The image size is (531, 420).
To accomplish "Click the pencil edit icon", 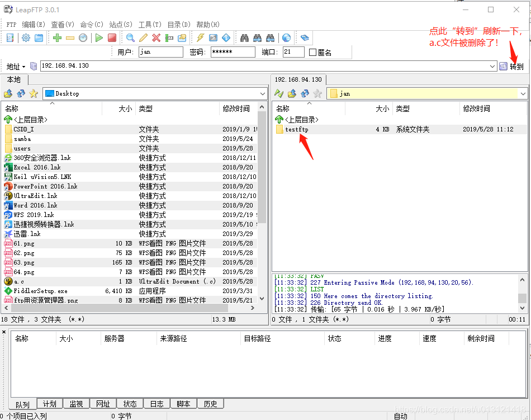I will tap(143, 37).
